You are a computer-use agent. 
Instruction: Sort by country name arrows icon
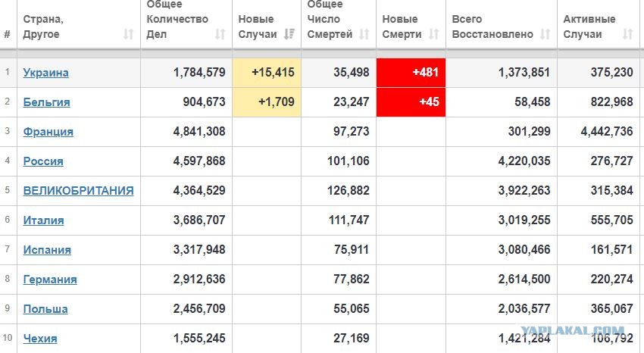tap(129, 34)
